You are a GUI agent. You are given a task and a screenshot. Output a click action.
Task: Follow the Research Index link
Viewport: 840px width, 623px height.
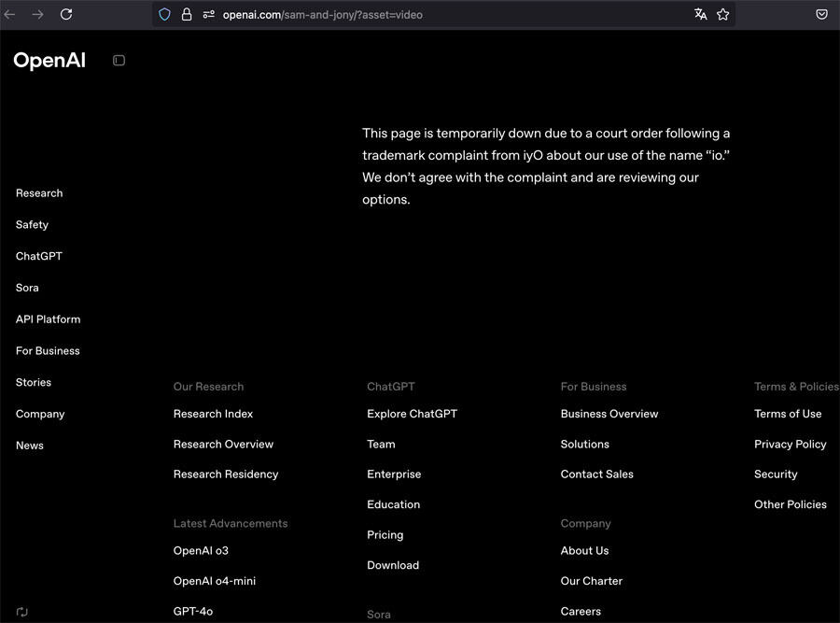213,414
